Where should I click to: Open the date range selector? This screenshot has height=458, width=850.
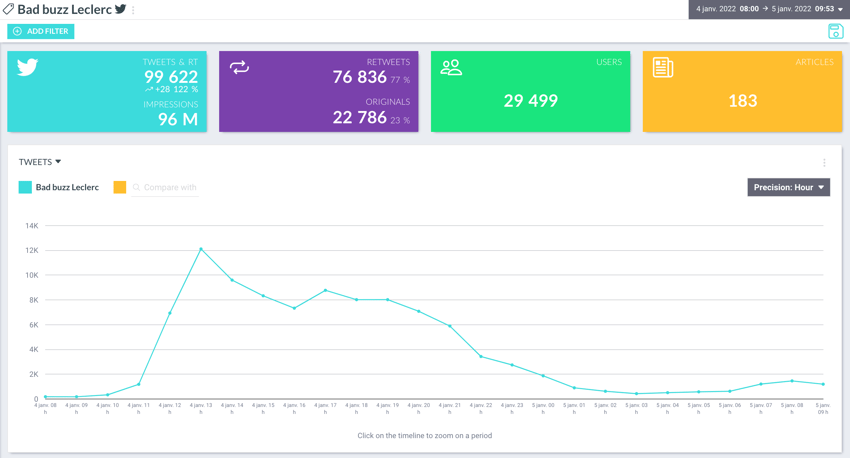769,9
